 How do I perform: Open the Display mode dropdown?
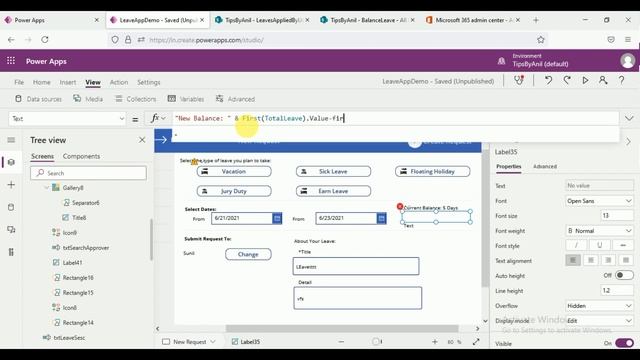(599, 320)
